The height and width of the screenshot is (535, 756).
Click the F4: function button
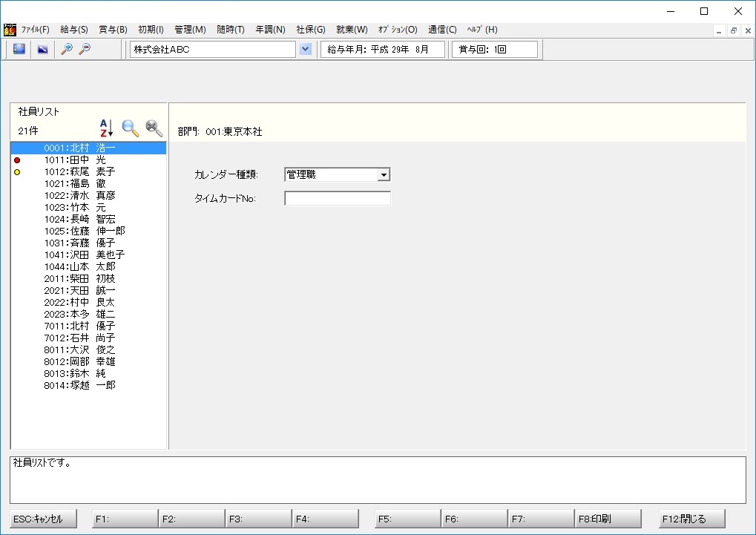click(x=326, y=519)
